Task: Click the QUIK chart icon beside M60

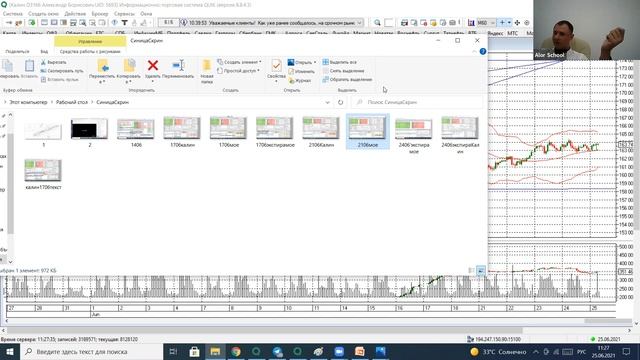Action: (471, 23)
